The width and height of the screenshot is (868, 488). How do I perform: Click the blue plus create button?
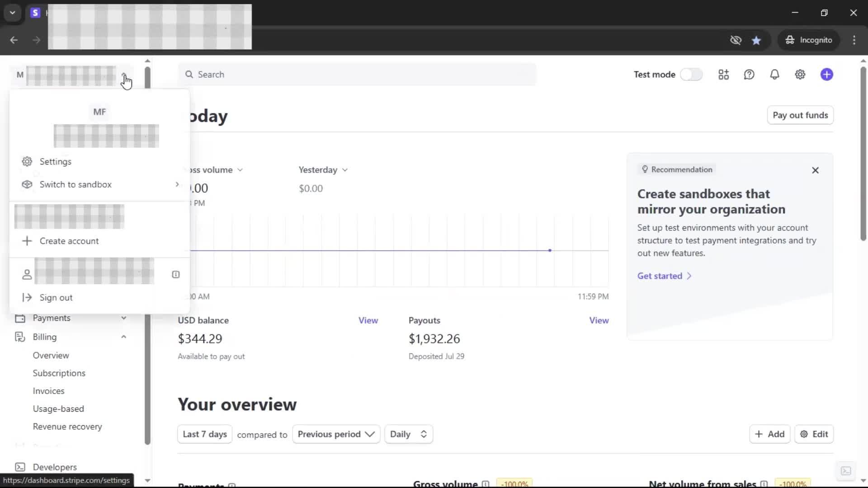[827, 75]
